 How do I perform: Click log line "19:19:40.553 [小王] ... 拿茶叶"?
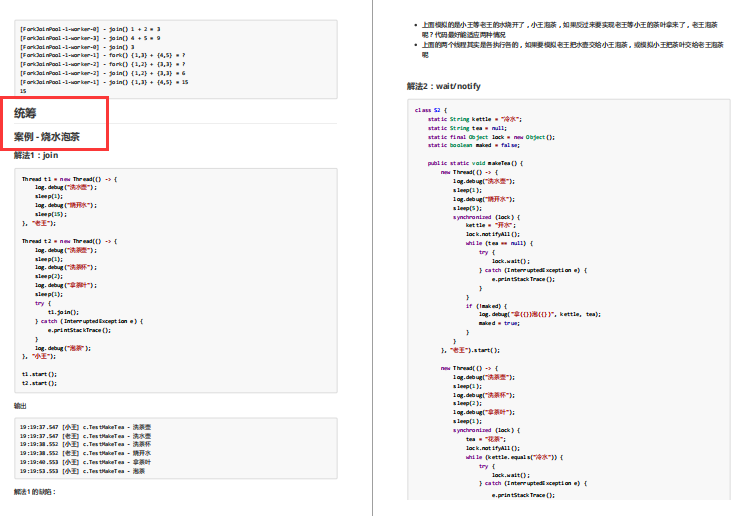[85, 462]
